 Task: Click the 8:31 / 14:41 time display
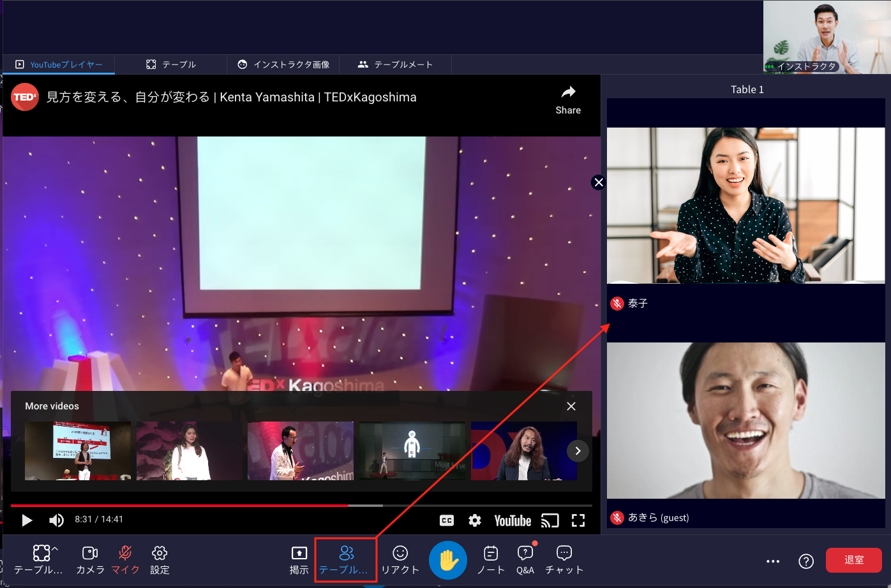point(99,520)
